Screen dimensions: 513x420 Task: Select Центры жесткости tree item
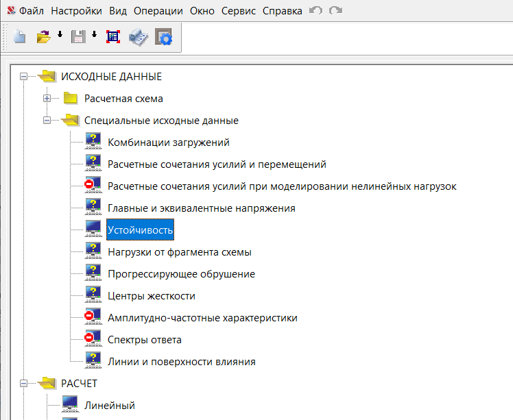pos(152,296)
